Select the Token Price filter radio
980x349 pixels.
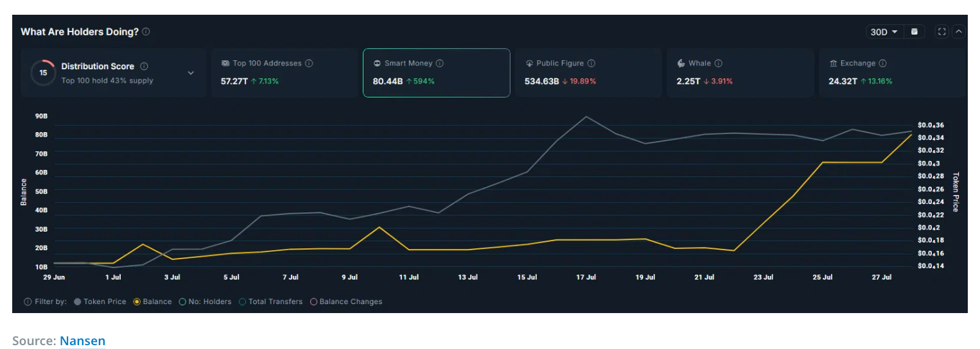click(x=78, y=302)
